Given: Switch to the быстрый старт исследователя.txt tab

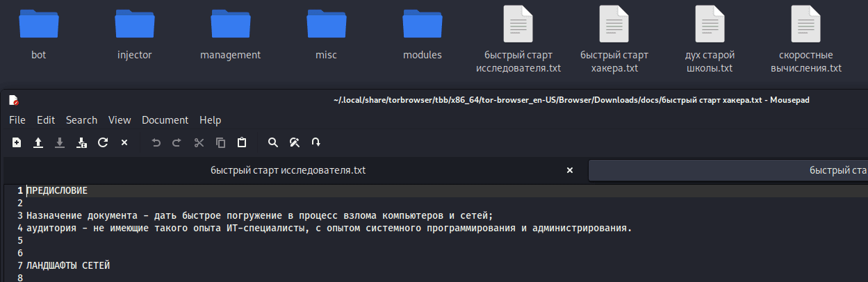Looking at the screenshot, I should [x=288, y=170].
